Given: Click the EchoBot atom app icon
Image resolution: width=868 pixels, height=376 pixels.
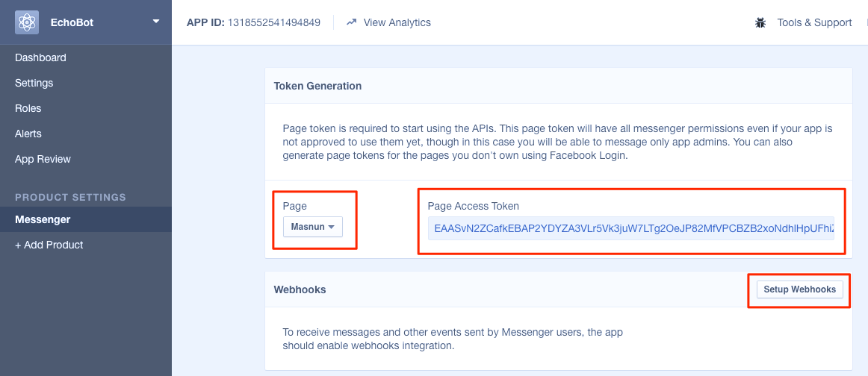Looking at the screenshot, I should pos(27,22).
